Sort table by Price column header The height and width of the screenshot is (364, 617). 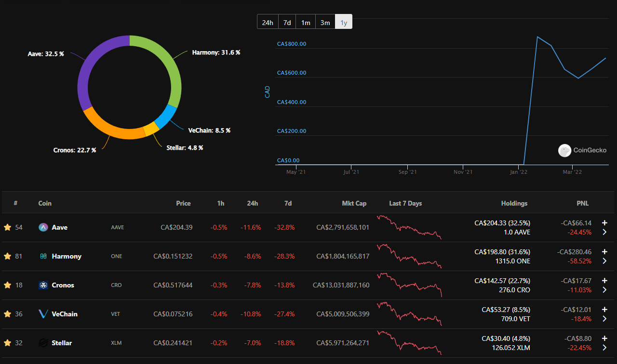(183, 203)
